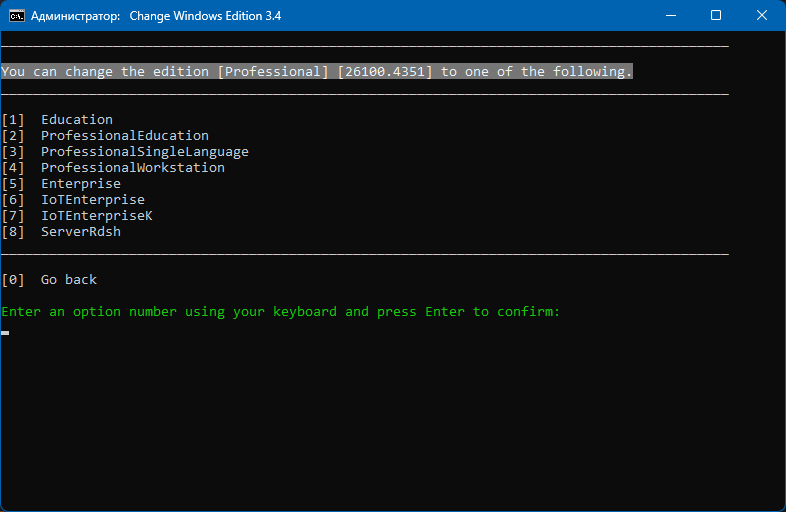The image size is (786, 512).
Task: Click the Go back option text
Action: point(69,280)
